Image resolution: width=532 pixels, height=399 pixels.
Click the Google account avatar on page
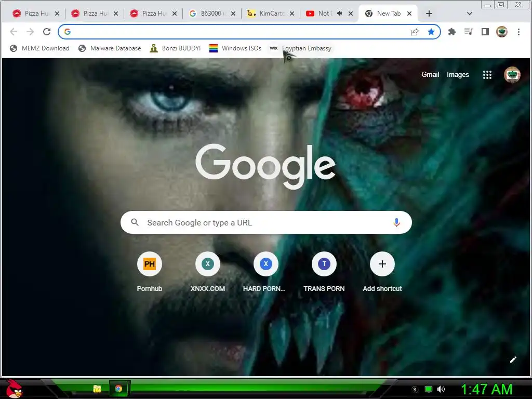(512, 75)
